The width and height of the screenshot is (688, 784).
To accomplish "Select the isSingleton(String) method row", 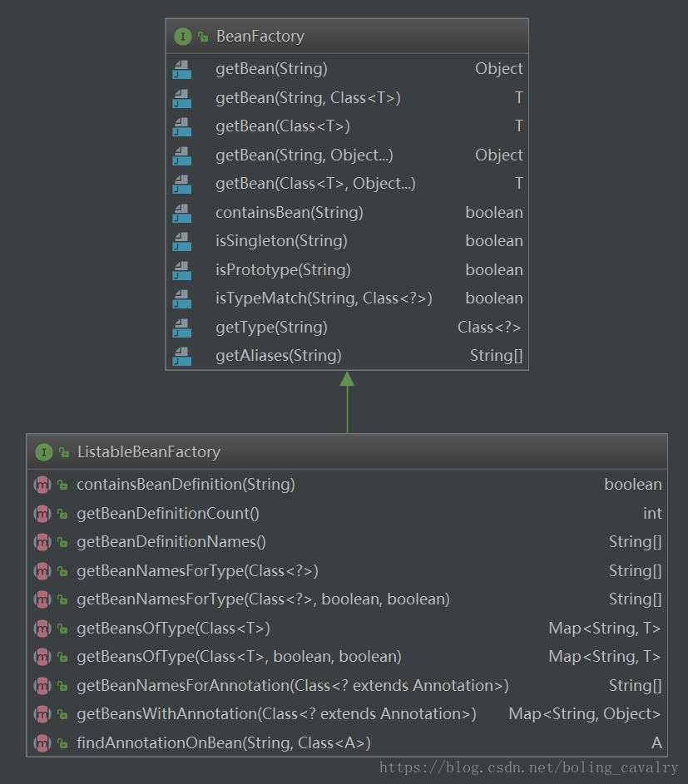I will click(281, 241).
